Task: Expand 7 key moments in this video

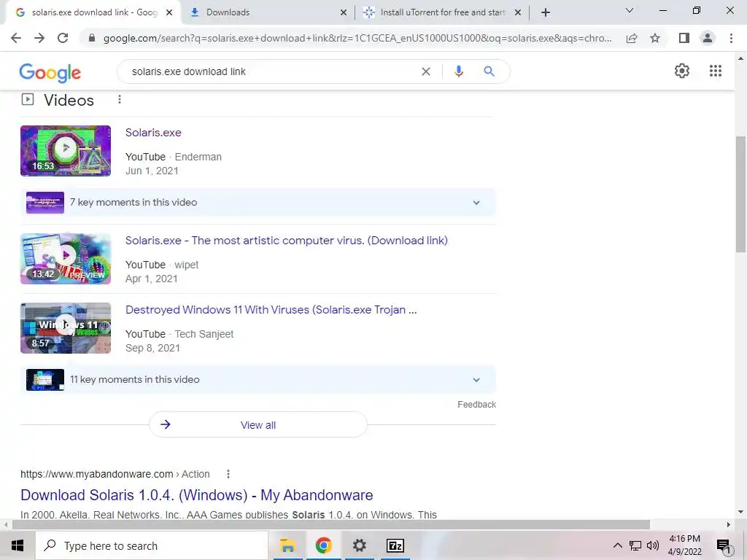Action: point(258,203)
